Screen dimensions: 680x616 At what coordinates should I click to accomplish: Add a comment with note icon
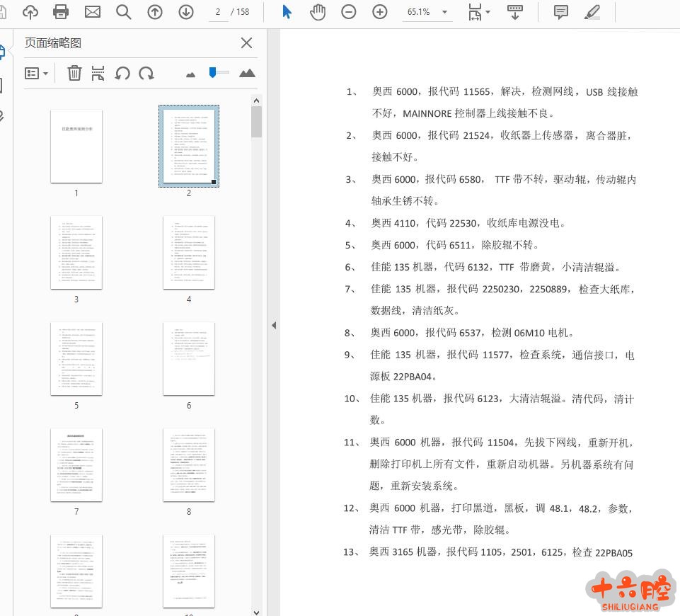coord(561,12)
